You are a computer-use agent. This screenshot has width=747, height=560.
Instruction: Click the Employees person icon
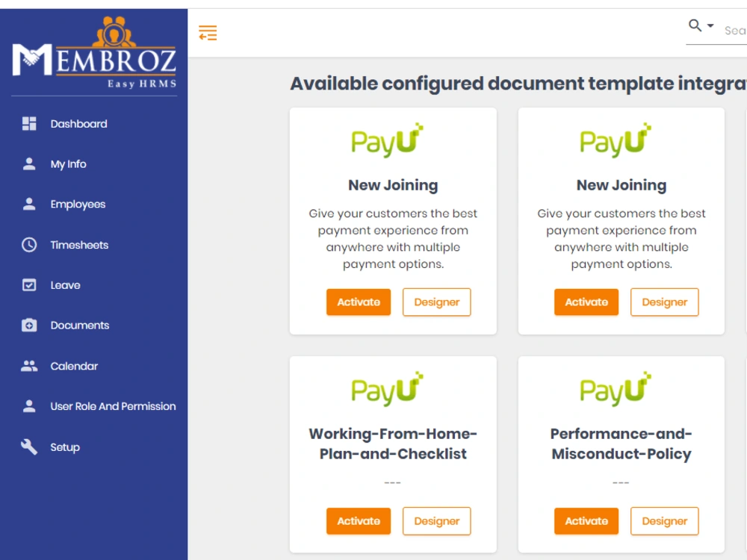click(x=29, y=204)
